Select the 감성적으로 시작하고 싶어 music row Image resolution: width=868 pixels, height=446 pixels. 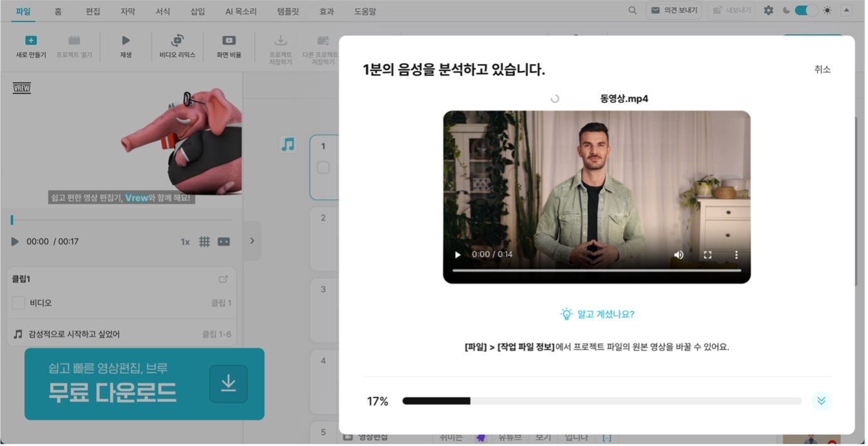click(122, 334)
